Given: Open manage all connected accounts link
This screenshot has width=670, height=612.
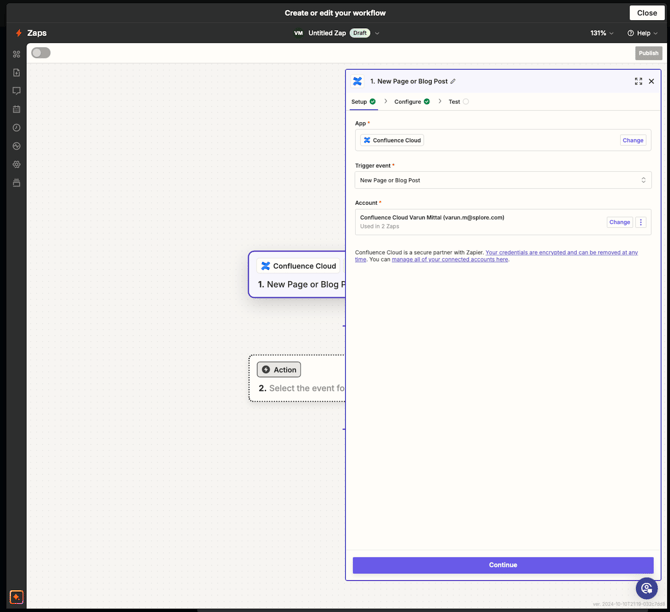Looking at the screenshot, I should coord(450,259).
